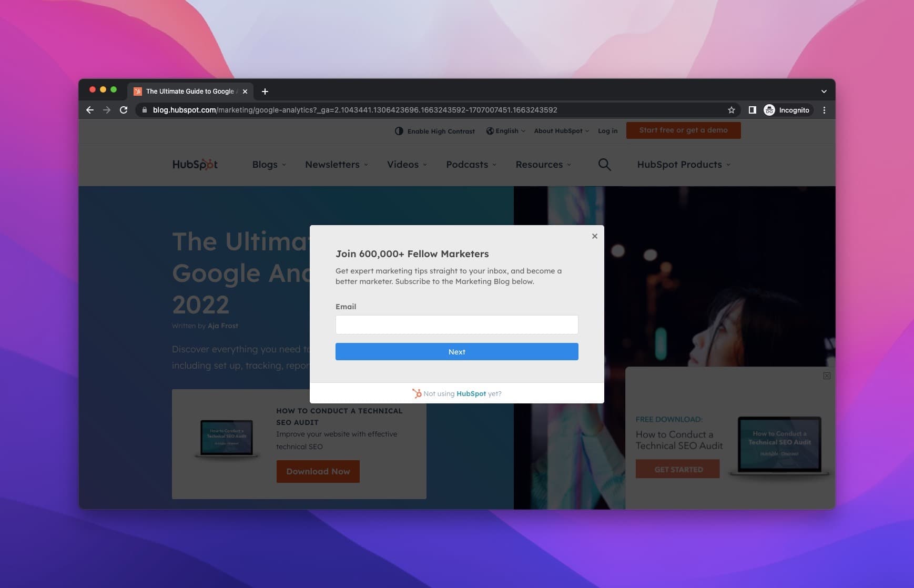The height and width of the screenshot is (588, 914).
Task: Click the Download Now button
Action: point(318,472)
